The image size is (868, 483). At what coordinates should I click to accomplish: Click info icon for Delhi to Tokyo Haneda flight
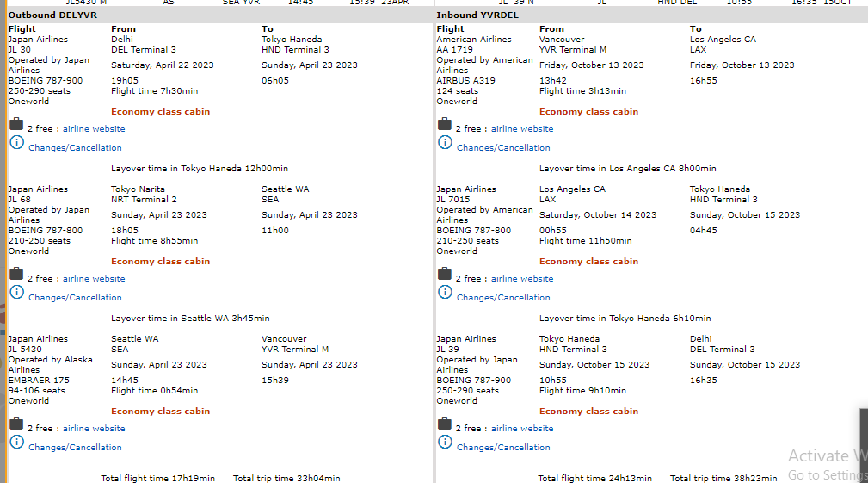16,143
